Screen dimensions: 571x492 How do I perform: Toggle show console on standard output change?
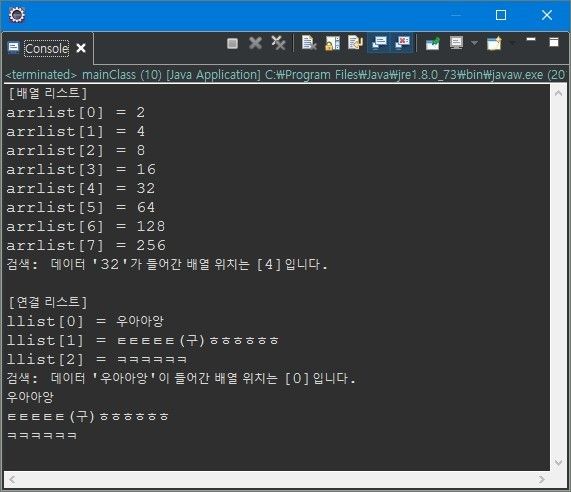tap(379, 43)
